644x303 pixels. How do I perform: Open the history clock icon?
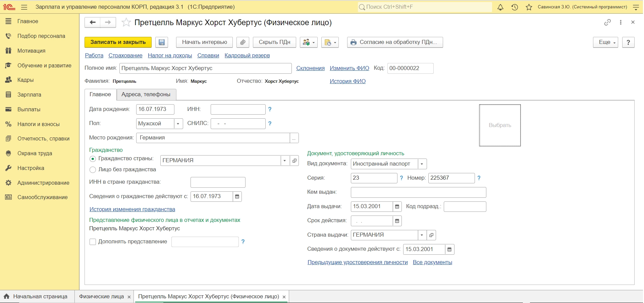click(x=515, y=7)
